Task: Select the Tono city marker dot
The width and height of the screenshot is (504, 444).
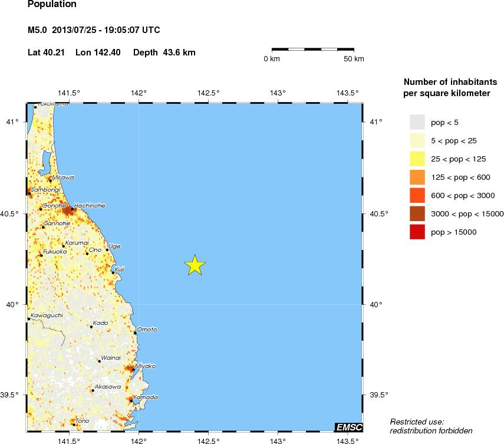Action: [x=74, y=424]
